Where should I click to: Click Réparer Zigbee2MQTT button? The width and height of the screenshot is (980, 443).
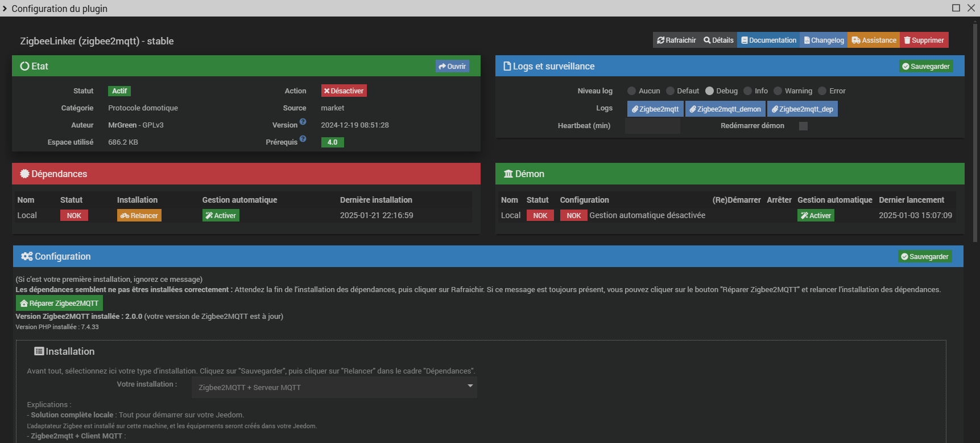click(x=59, y=303)
